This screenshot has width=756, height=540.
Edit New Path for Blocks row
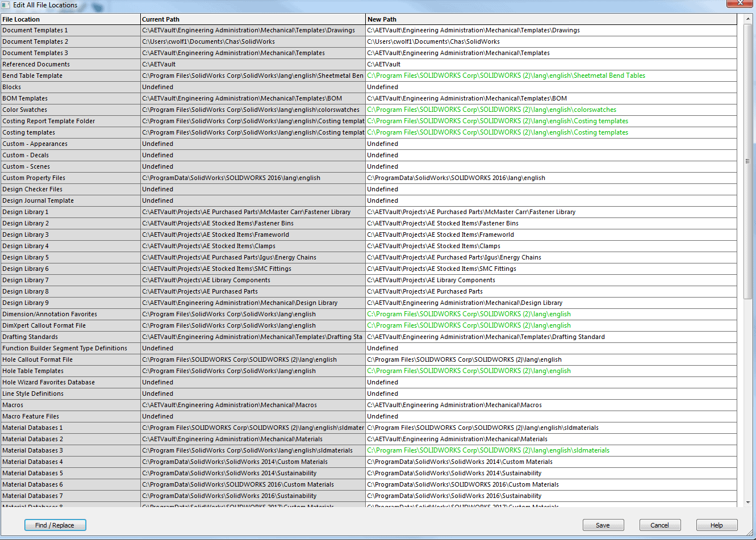pos(551,87)
